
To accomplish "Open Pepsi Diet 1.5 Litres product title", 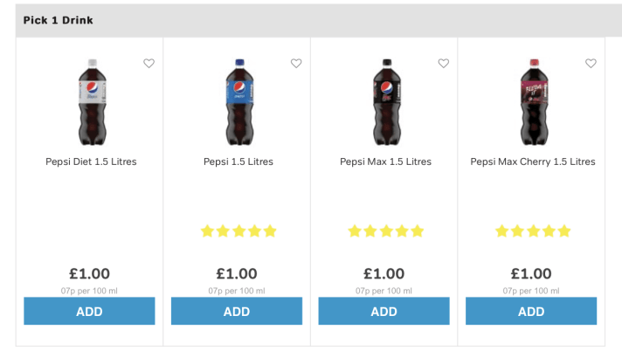I will (x=91, y=161).
